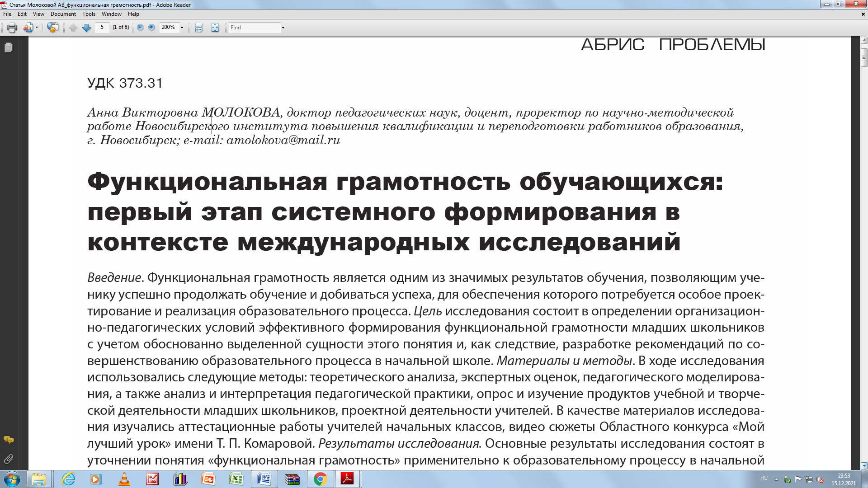The image size is (868, 488).
Task: Open the Tools menu
Action: tap(89, 14)
